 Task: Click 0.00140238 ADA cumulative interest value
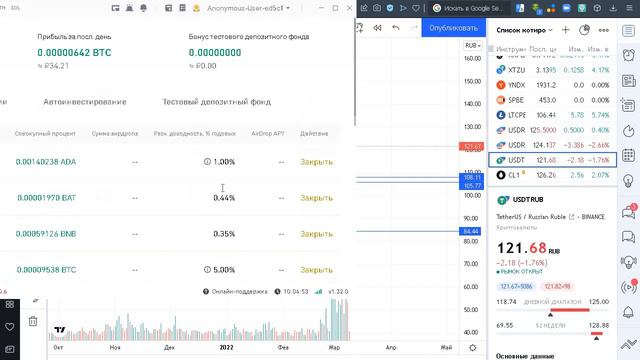[x=46, y=162]
